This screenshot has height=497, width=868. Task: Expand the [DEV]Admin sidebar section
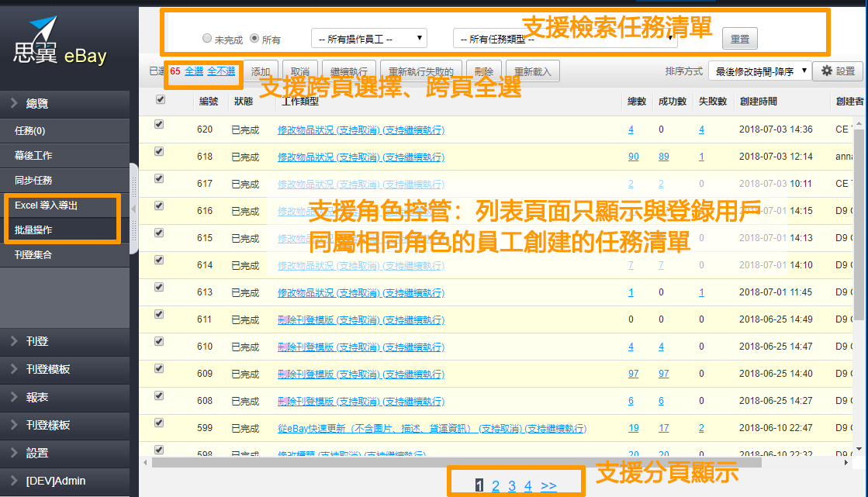pos(64,481)
